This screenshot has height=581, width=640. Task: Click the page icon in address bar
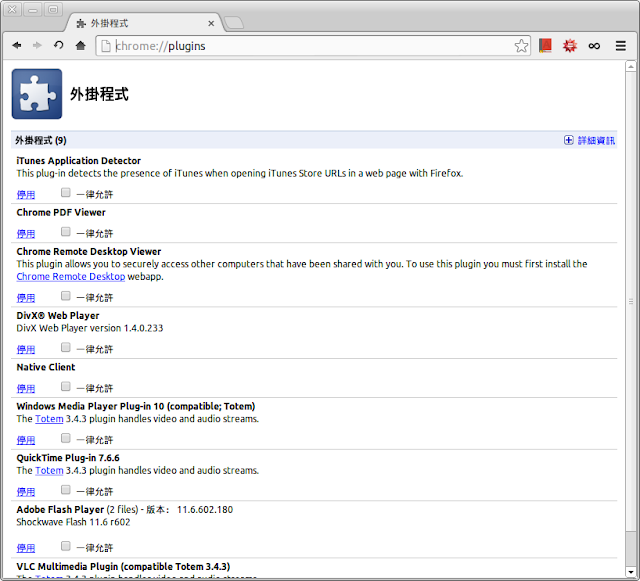tap(106, 46)
